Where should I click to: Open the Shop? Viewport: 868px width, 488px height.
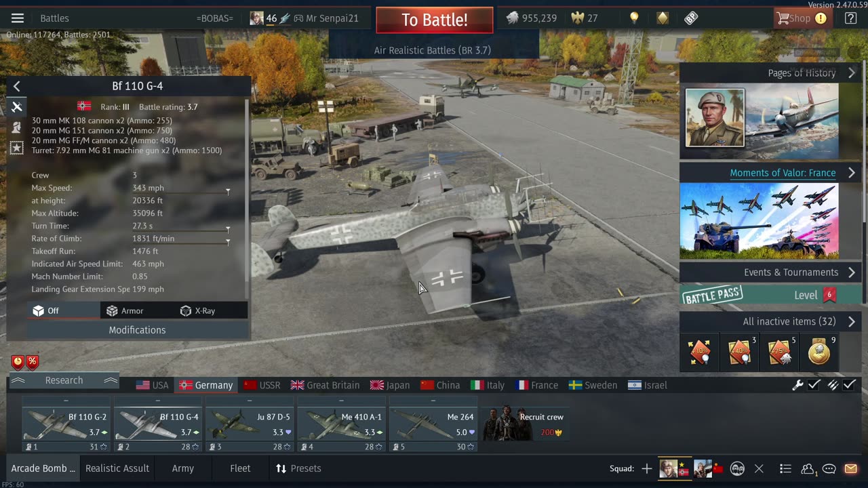click(802, 18)
